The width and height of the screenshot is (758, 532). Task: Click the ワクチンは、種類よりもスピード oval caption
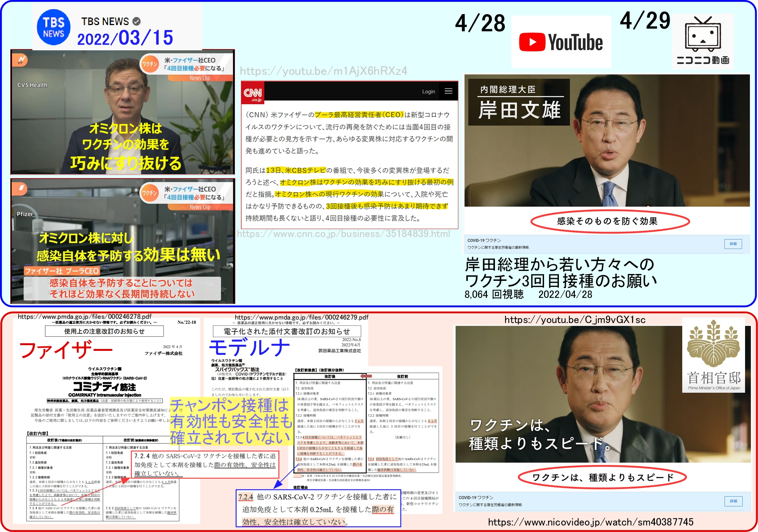603,477
